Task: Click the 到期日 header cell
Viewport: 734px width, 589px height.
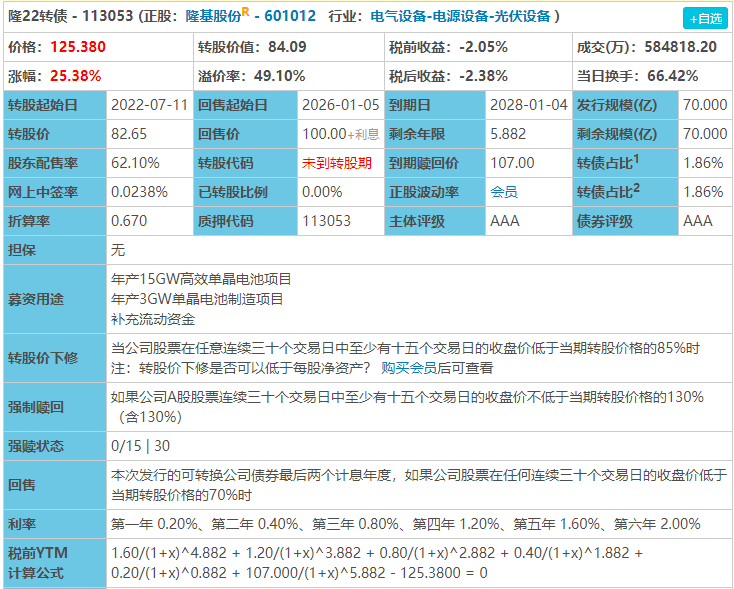Action: tap(435, 105)
